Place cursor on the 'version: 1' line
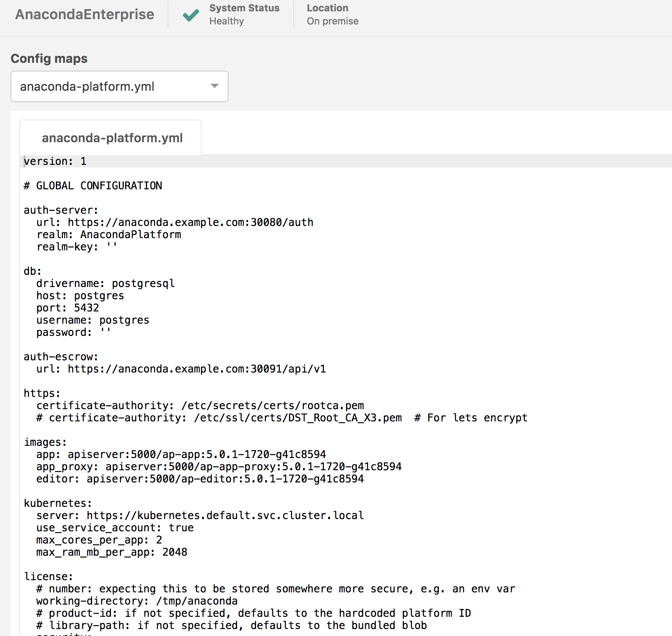Screen dimensions: 672x636 coord(55,161)
